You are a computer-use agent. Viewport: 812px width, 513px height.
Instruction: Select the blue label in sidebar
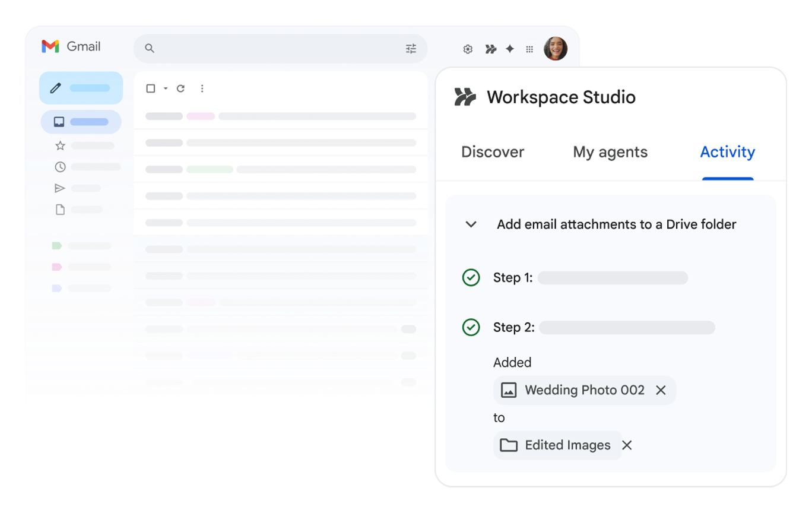click(57, 288)
